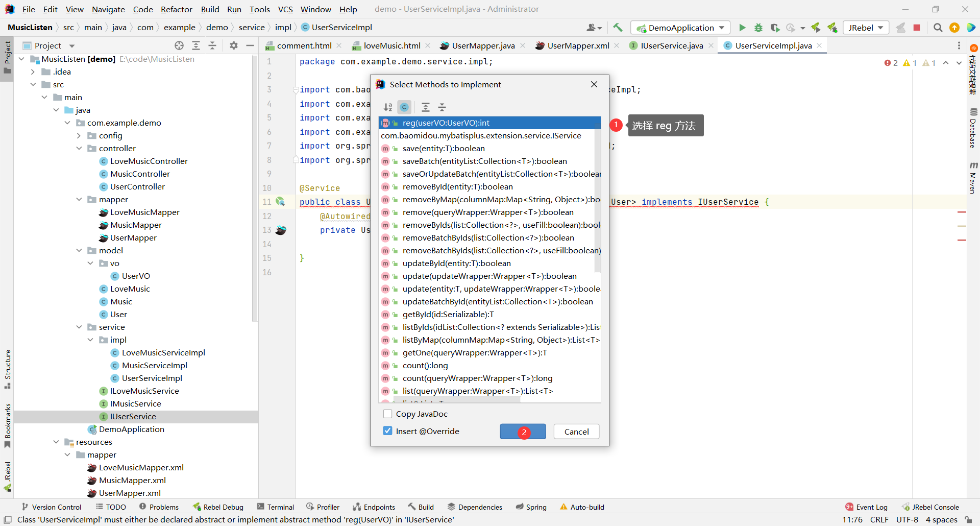The width and height of the screenshot is (980, 526).
Task: Switch to the UserMapper.xml editor tab
Action: pos(578,45)
